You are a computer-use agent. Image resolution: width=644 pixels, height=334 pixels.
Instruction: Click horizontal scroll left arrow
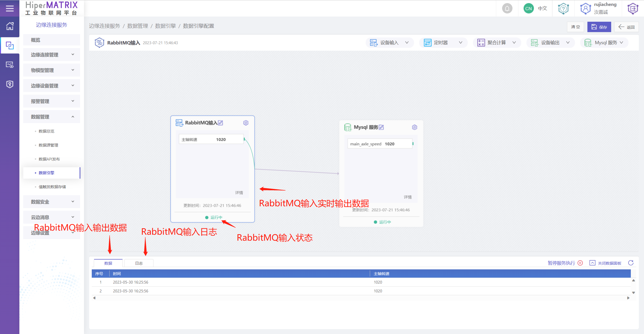click(94, 298)
